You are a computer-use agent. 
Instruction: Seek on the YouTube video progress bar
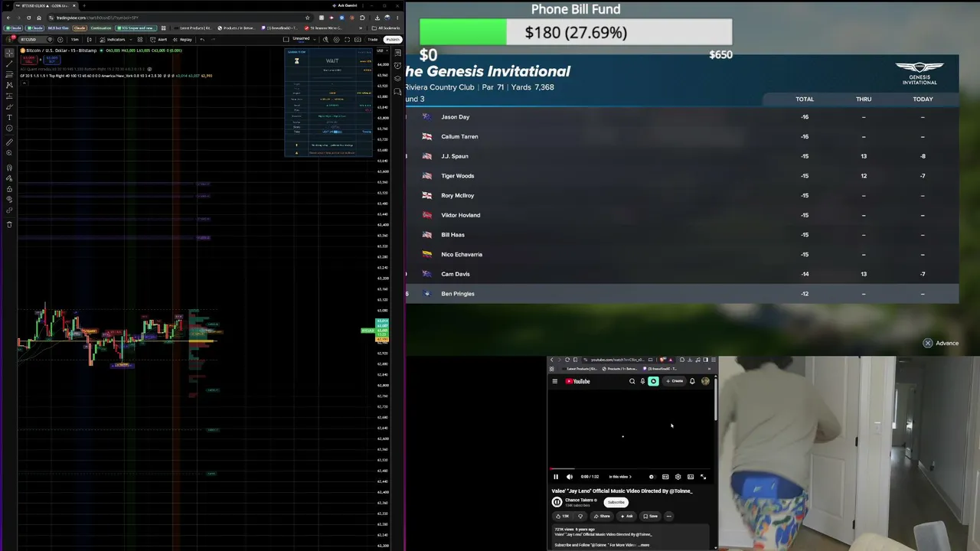coord(632,468)
